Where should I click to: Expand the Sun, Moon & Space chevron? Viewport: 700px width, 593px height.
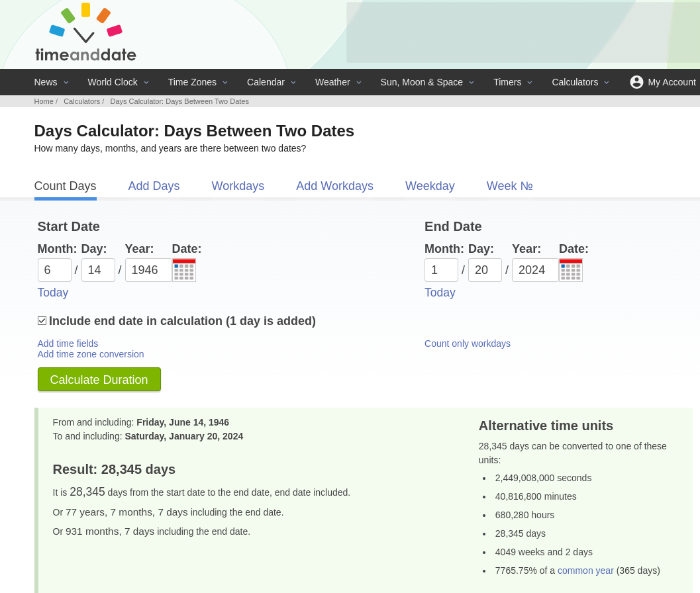point(472,83)
